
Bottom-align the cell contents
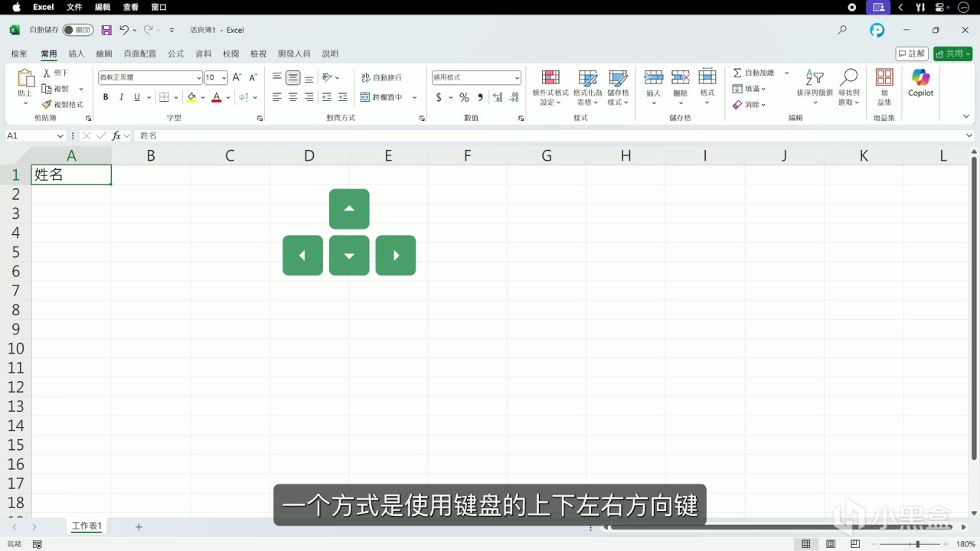tap(309, 77)
